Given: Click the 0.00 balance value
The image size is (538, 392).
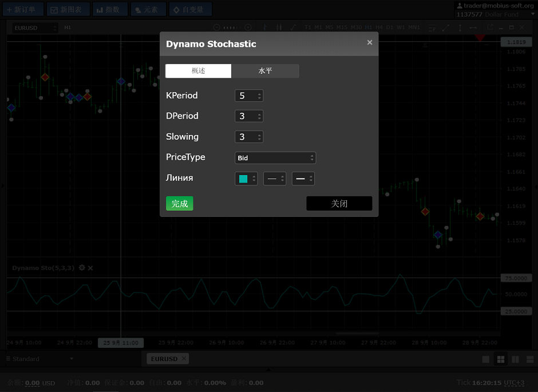Looking at the screenshot, I should tap(32, 383).
